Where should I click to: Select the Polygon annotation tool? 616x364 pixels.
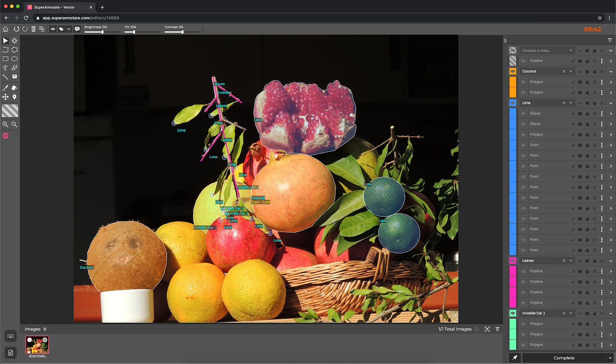click(x=14, y=50)
